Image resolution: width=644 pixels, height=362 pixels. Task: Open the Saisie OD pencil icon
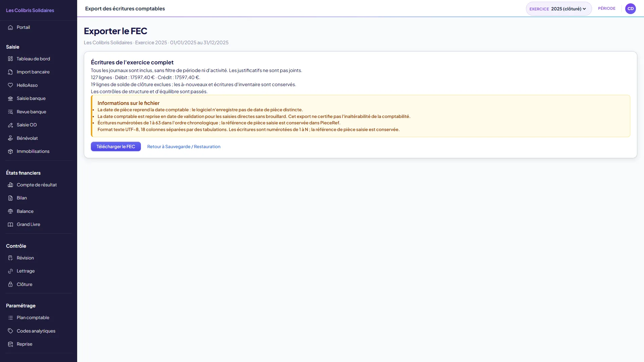10,125
